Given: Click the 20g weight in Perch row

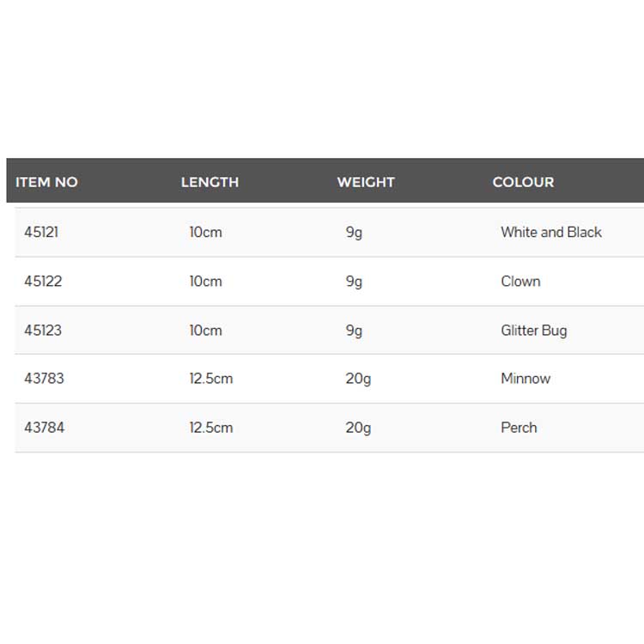Looking at the screenshot, I should [x=358, y=428].
